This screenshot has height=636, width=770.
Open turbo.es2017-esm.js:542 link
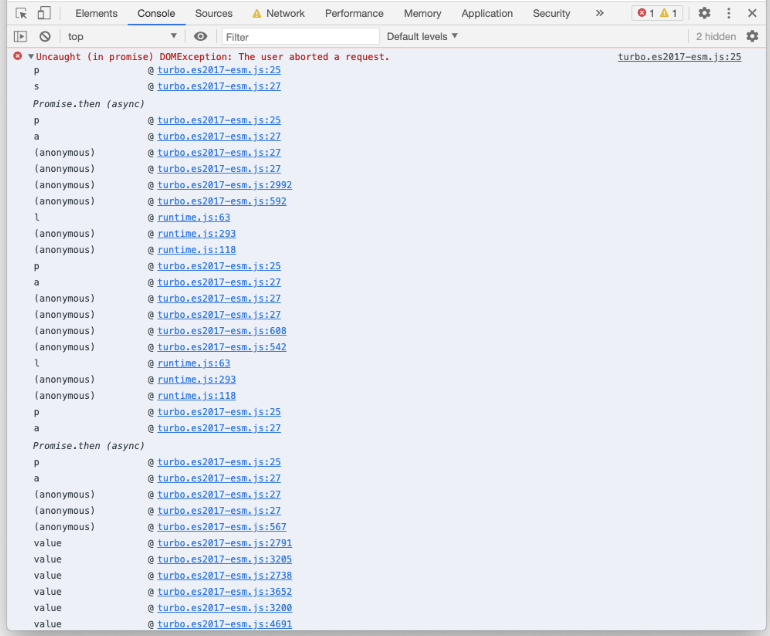[x=221, y=347]
